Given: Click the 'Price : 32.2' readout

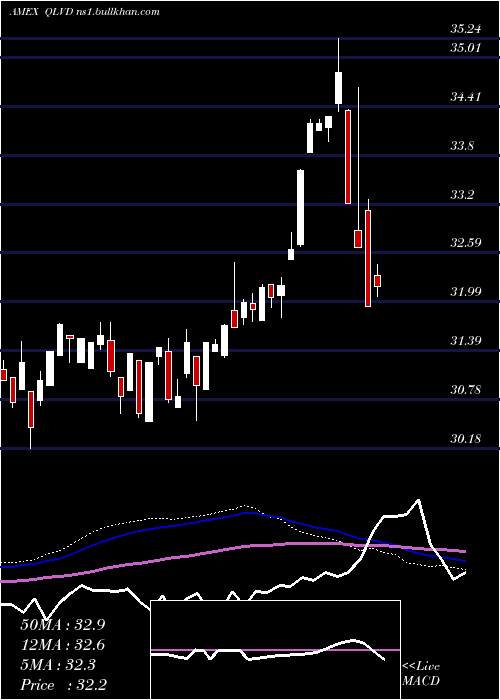Looking at the screenshot, I should pyautogui.click(x=63, y=685).
